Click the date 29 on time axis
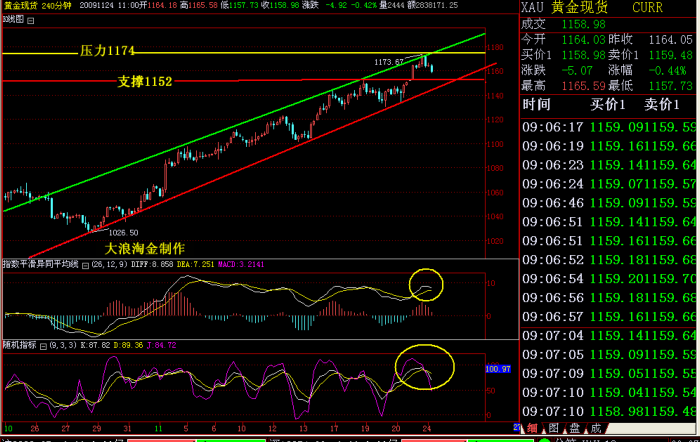The image size is (700, 442). point(97,429)
